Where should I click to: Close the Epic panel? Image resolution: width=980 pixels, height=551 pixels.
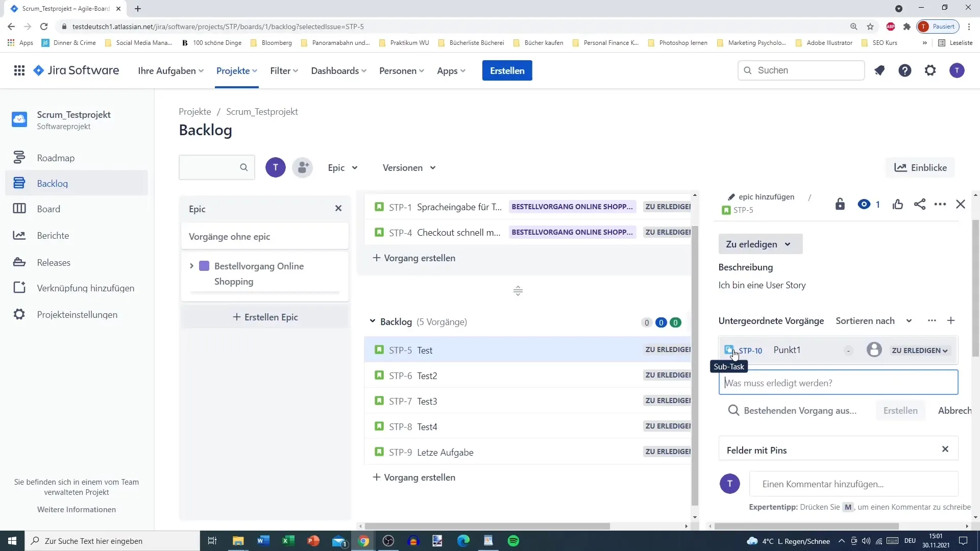(338, 208)
